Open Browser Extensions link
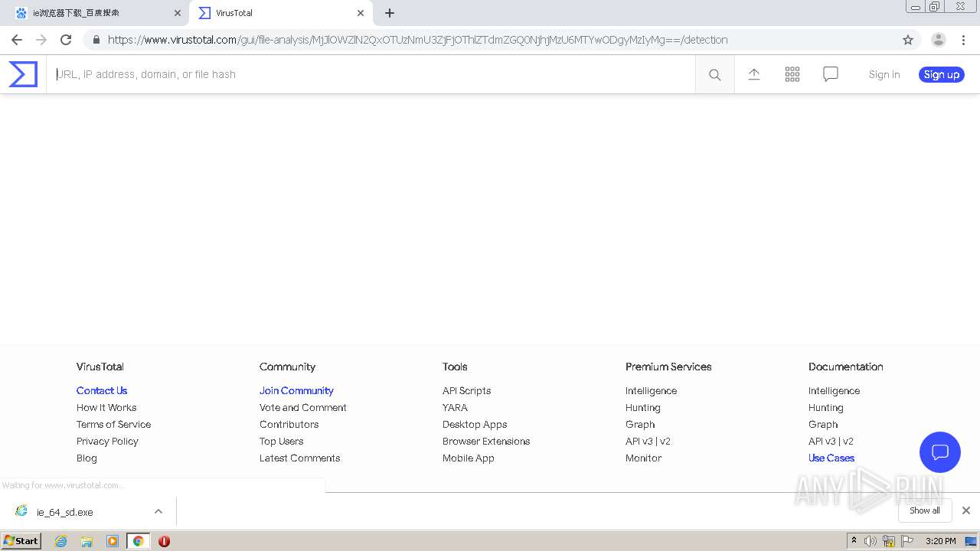 click(486, 441)
